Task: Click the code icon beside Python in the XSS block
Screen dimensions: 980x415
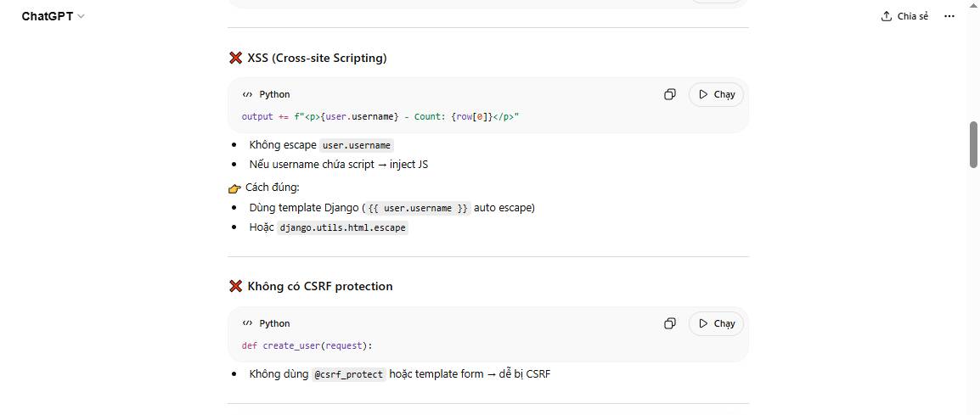Action: [x=247, y=94]
